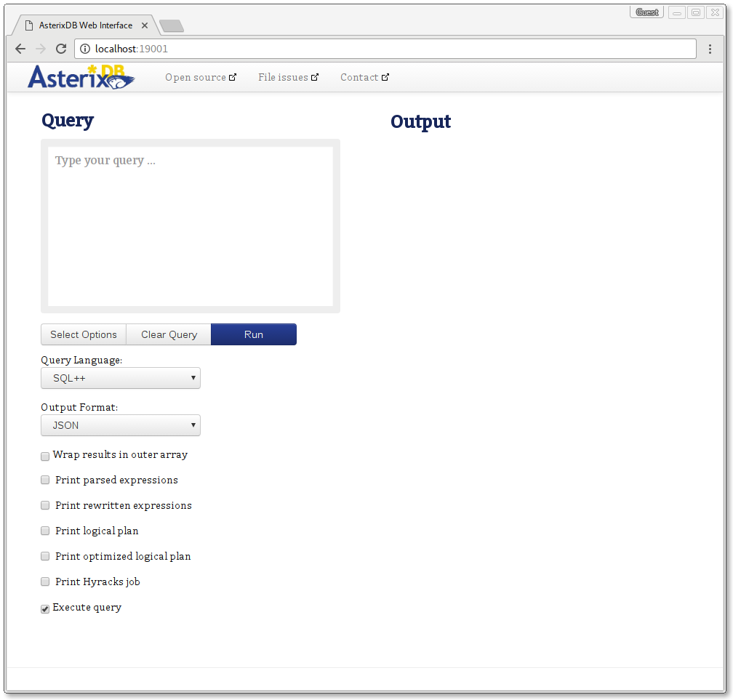Screen dimensions: 733x700
Task: Click the AsterixDB logo
Action: click(81, 77)
